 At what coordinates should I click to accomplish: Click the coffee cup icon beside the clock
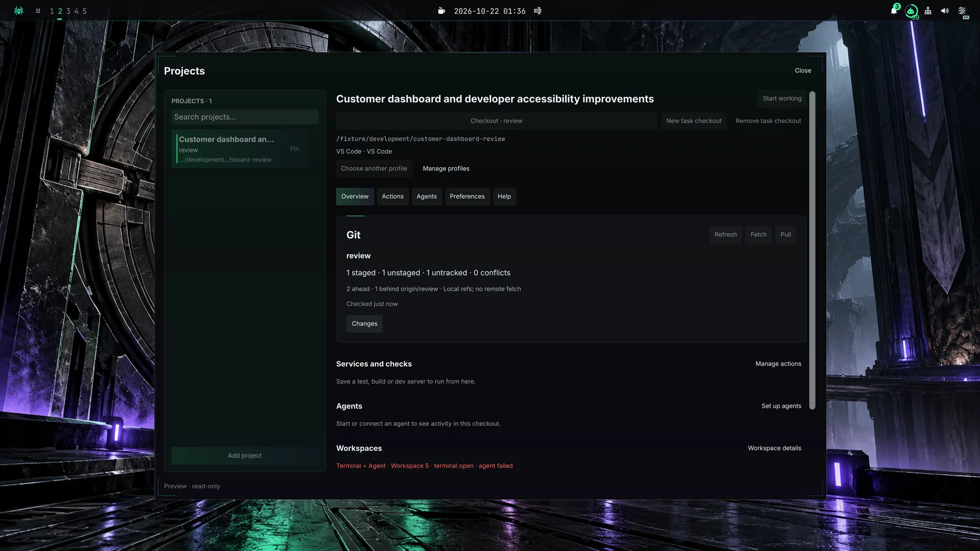point(442,11)
